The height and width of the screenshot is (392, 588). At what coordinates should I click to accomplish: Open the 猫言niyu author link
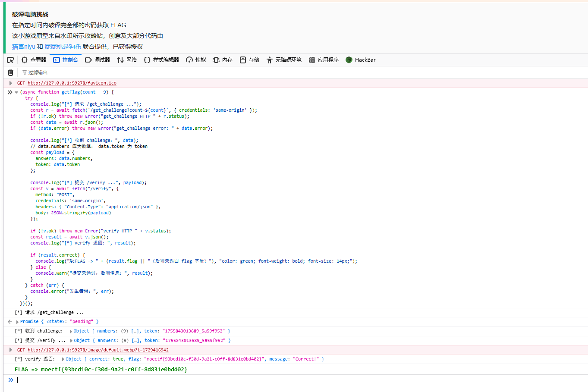point(24,47)
